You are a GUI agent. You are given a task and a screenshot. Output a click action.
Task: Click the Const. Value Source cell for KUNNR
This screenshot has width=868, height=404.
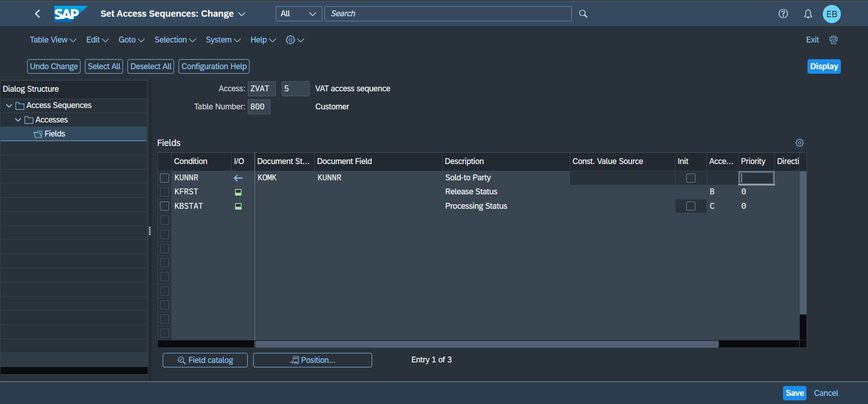[x=622, y=178]
